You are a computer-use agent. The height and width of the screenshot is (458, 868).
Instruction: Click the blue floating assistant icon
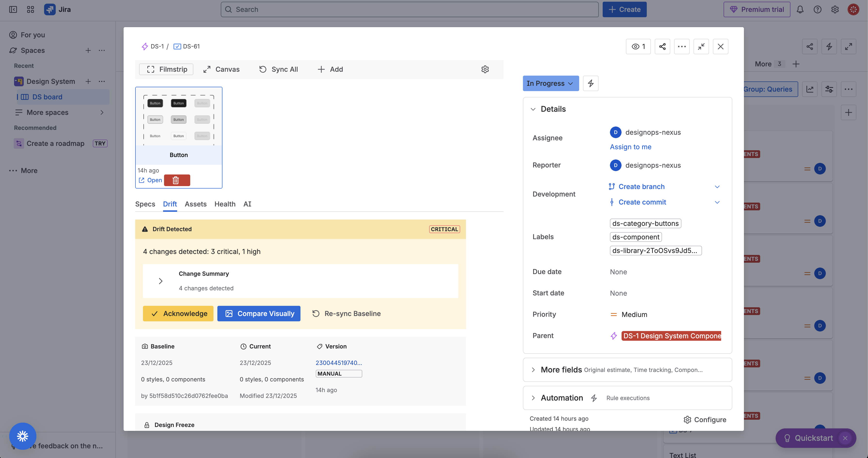(23, 436)
